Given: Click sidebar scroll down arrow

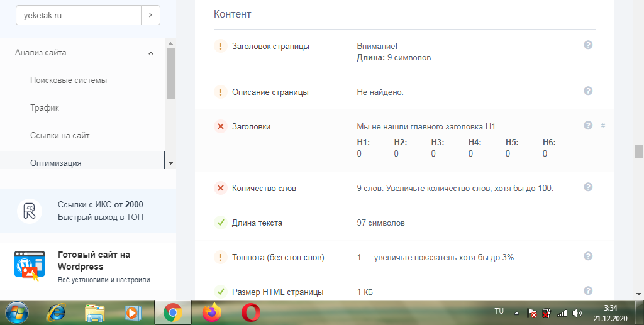Looking at the screenshot, I should pyautogui.click(x=171, y=163).
